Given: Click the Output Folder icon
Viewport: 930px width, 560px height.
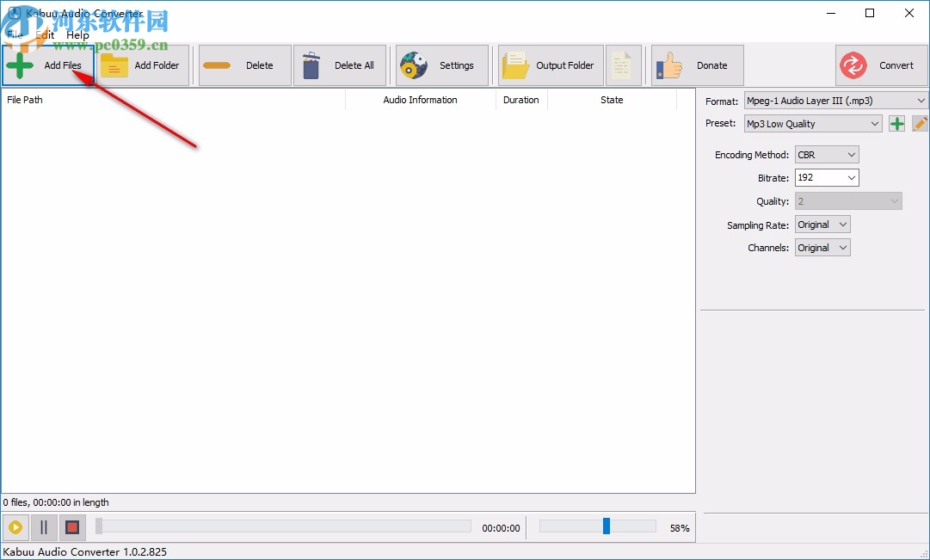Looking at the screenshot, I should click(516, 65).
